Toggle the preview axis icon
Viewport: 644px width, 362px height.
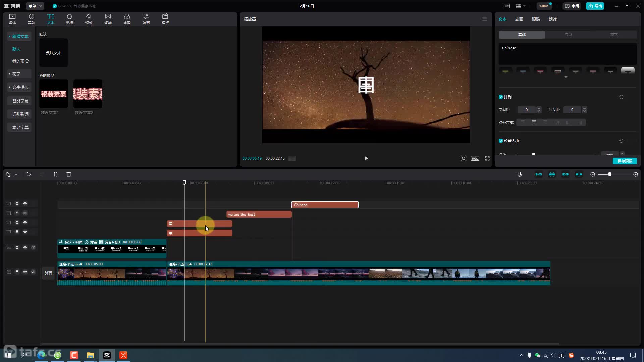point(579,174)
